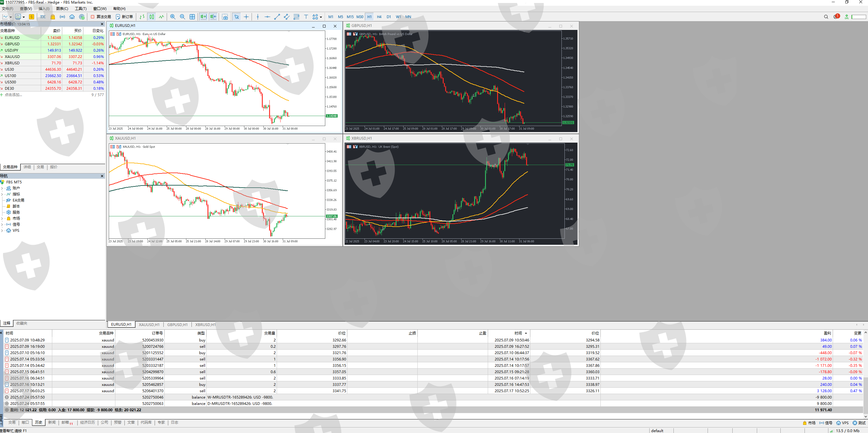Open the 图表(C) Charts menu
The width and height of the screenshot is (868, 433).
pyautogui.click(x=62, y=9)
